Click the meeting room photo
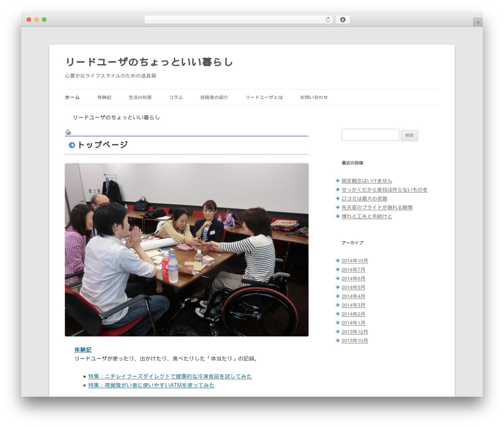Screen dimensions: 504x427 pyautogui.click(x=187, y=250)
